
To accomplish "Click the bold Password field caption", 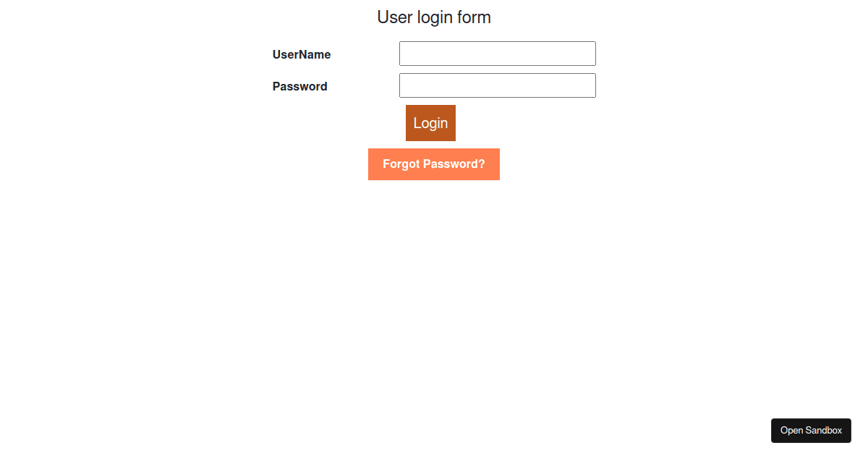I will click(x=299, y=86).
